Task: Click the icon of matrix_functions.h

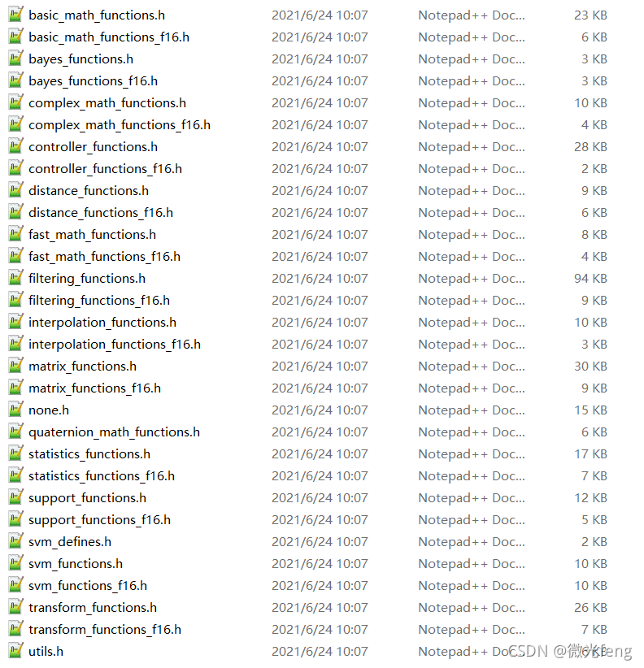Action: tap(15, 366)
